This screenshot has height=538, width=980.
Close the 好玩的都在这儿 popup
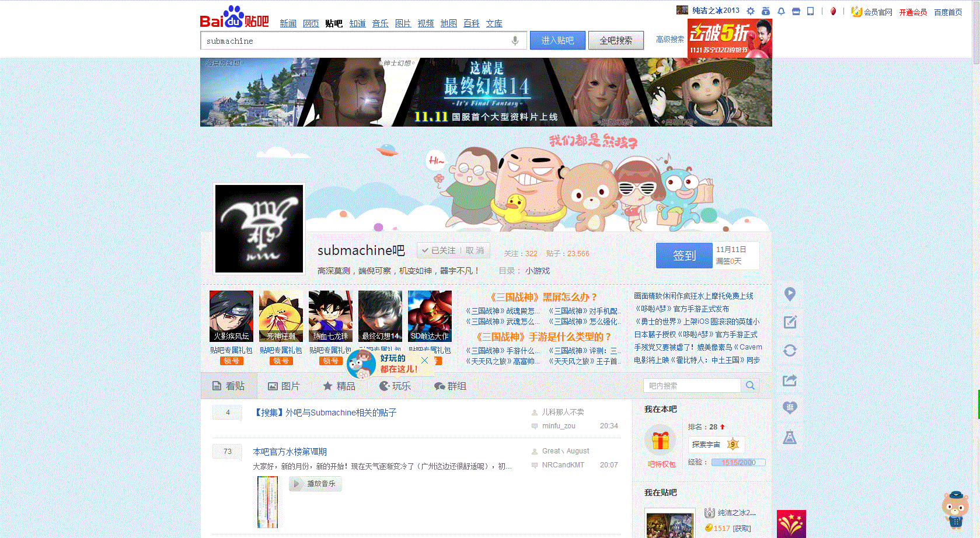click(424, 360)
